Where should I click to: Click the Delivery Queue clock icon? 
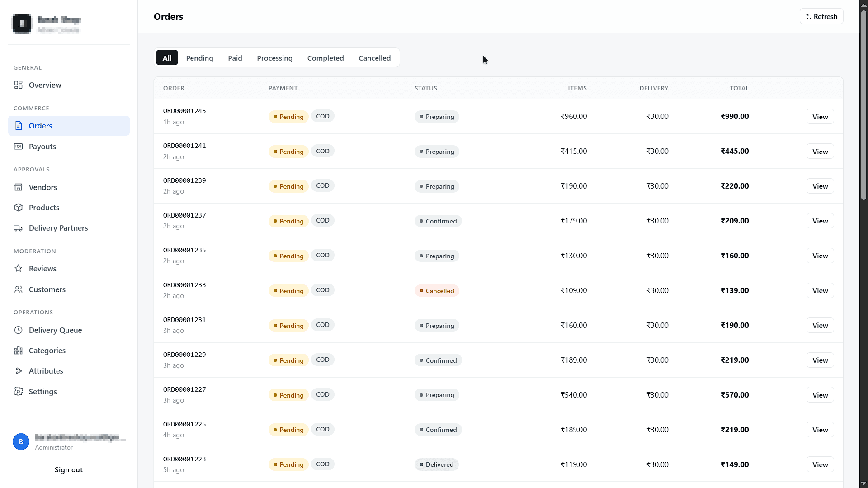[18, 330]
